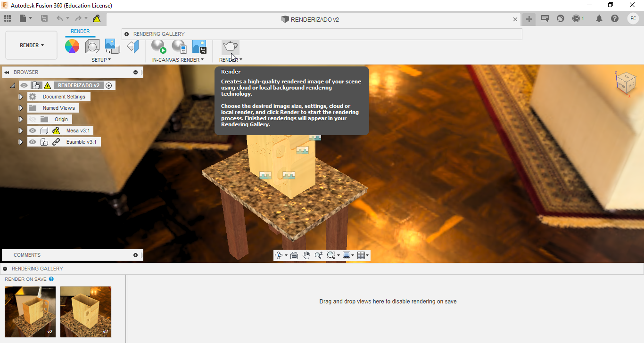
Task: Click the Zoom Window fit tool
Action: pyautogui.click(x=331, y=255)
